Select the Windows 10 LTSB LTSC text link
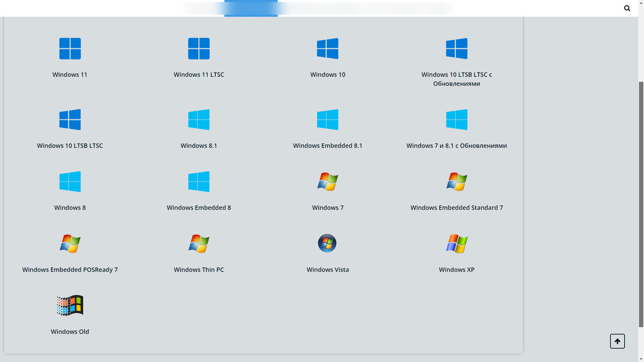The image size is (644, 362). [70, 145]
